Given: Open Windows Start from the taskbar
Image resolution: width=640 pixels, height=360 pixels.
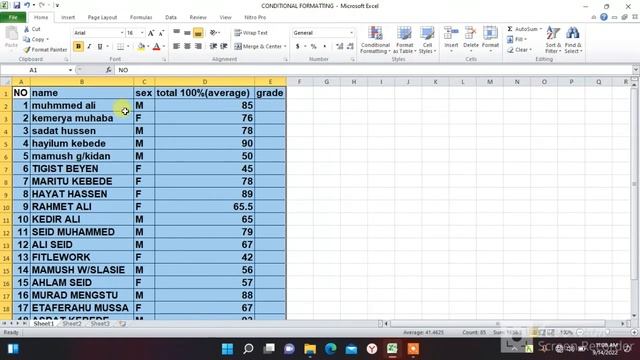Looking at the screenshot, I should pos(227,349).
